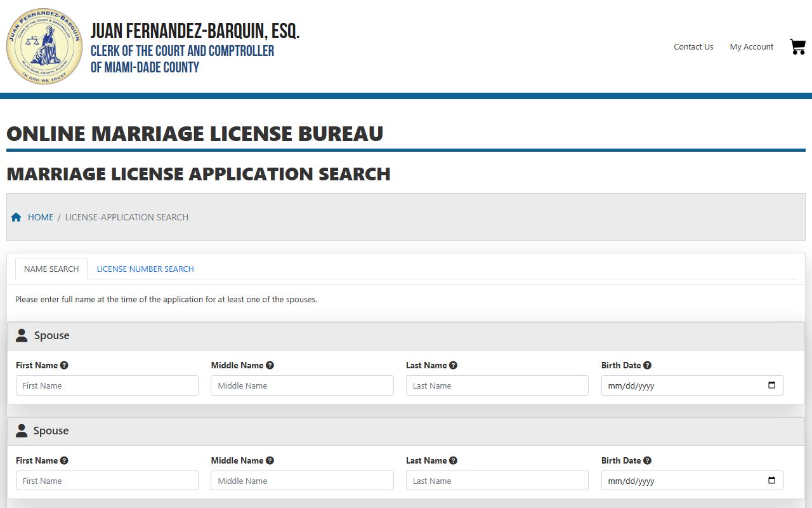Viewport: 812px width, 508px height.
Task: Select the Name Search tab
Action: point(51,269)
